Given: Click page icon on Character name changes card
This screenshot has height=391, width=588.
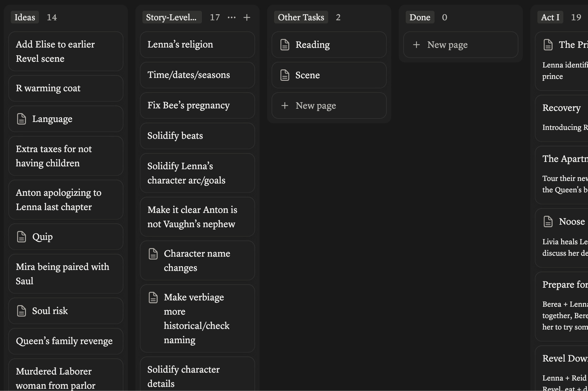Looking at the screenshot, I should 153,254.
